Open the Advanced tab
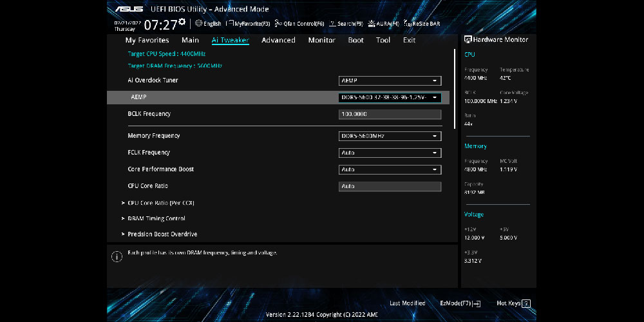This screenshot has height=322, width=644. pyautogui.click(x=278, y=40)
